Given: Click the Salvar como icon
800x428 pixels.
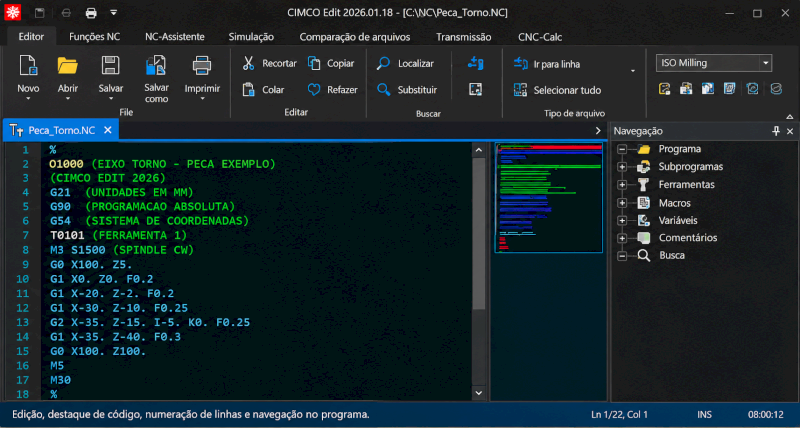Looking at the screenshot, I should (x=156, y=65).
